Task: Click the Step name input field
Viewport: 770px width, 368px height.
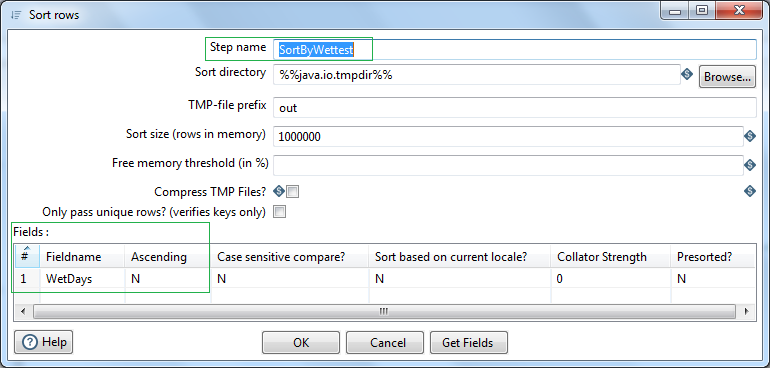Action: pyautogui.click(x=515, y=50)
